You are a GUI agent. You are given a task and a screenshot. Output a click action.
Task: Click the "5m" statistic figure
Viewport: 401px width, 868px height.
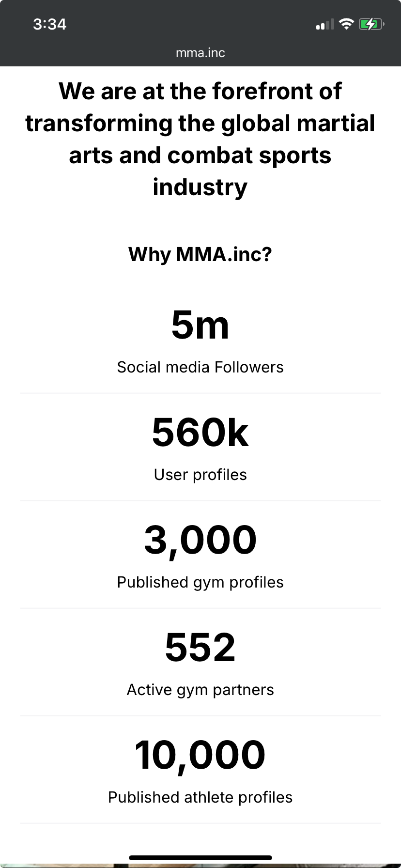(x=200, y=325)
